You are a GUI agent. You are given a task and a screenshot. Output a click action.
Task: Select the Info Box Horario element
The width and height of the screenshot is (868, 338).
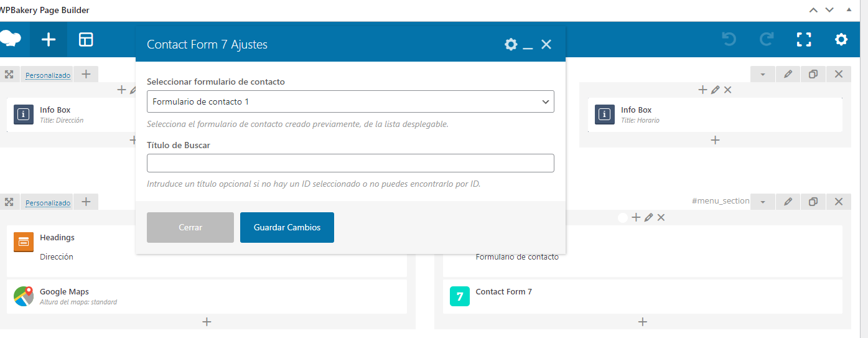[715, 115]
